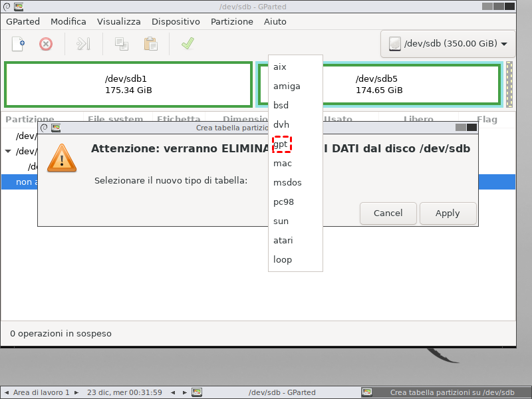Select atari partition table type
The image size is (532, 399).
[295, 240]
